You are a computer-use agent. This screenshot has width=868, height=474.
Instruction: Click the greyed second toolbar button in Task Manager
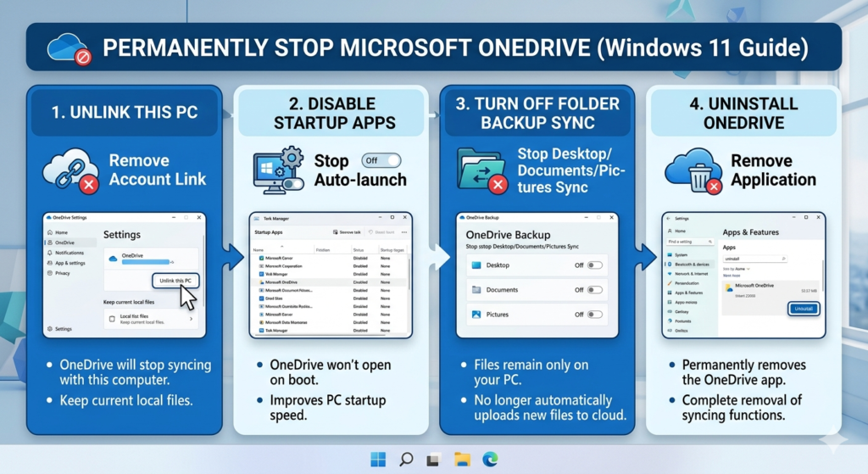pyautogui.click(x=381, y=232)
